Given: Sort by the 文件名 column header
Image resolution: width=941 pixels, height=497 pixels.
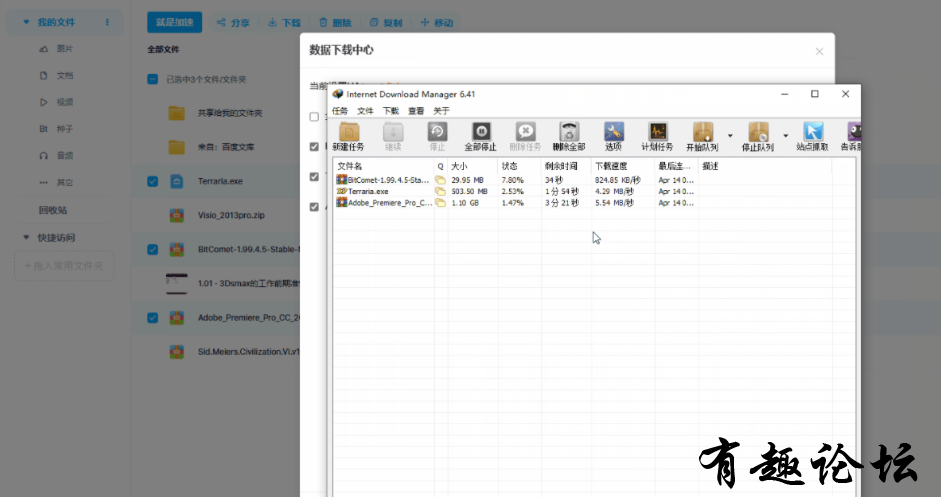Looking at the screenshot, I should [383, 166].
